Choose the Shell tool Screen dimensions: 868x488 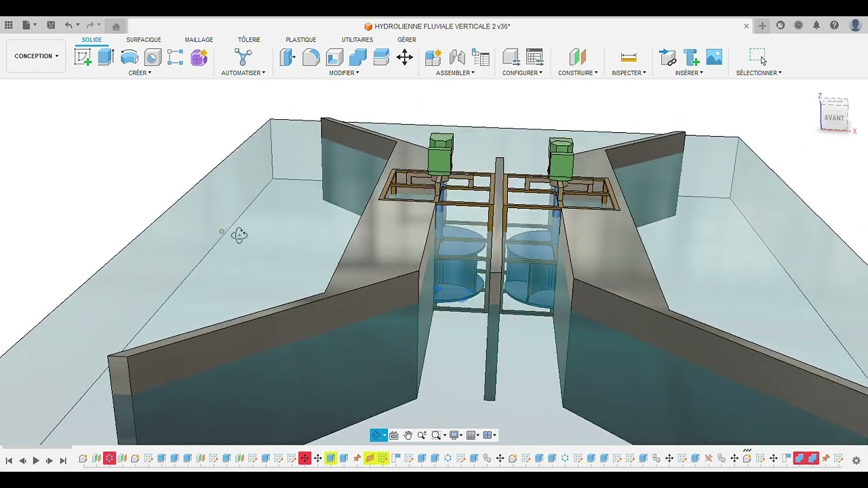334,57
